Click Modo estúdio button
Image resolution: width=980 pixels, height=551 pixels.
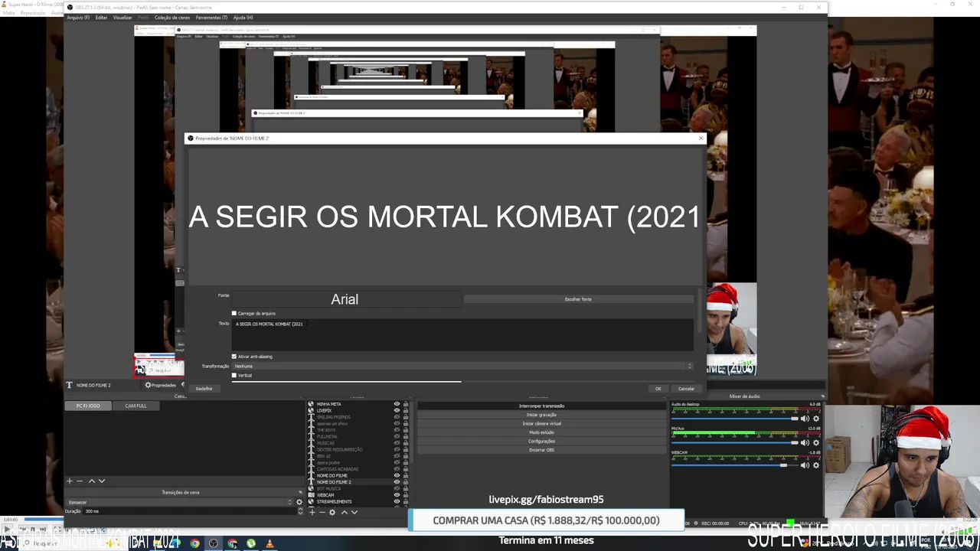[542, 432]
